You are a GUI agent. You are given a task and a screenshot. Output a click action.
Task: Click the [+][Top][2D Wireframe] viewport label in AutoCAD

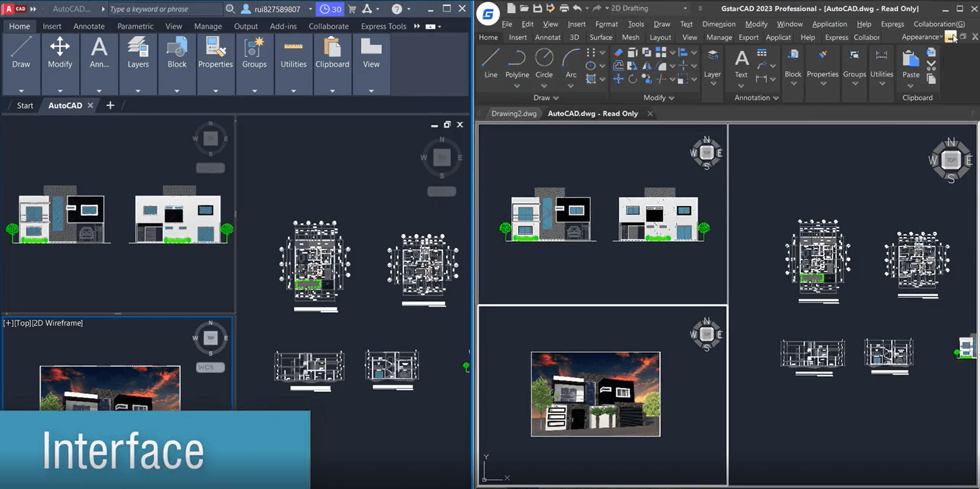pos(43,323)
